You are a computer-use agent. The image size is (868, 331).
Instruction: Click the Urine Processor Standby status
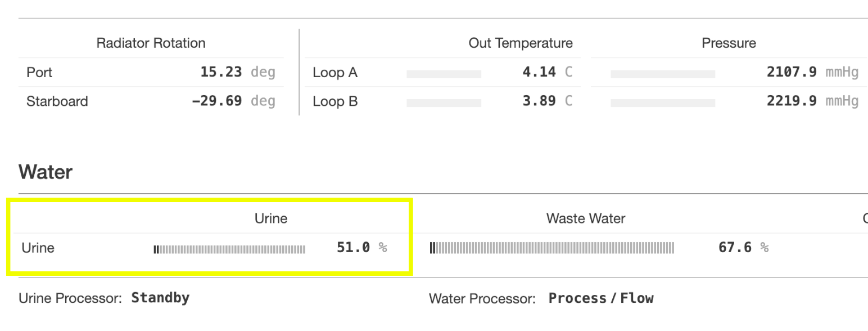(x=160, y=298)
